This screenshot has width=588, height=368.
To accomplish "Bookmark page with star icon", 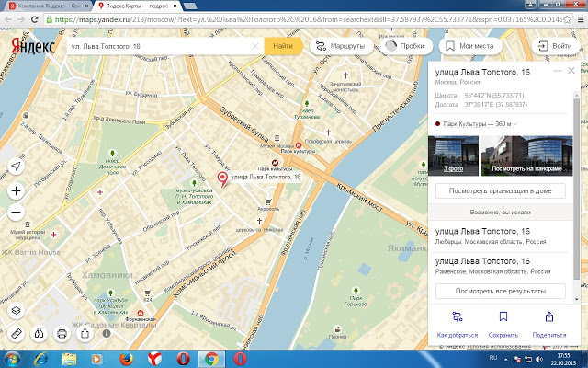I will click(567, 19).
